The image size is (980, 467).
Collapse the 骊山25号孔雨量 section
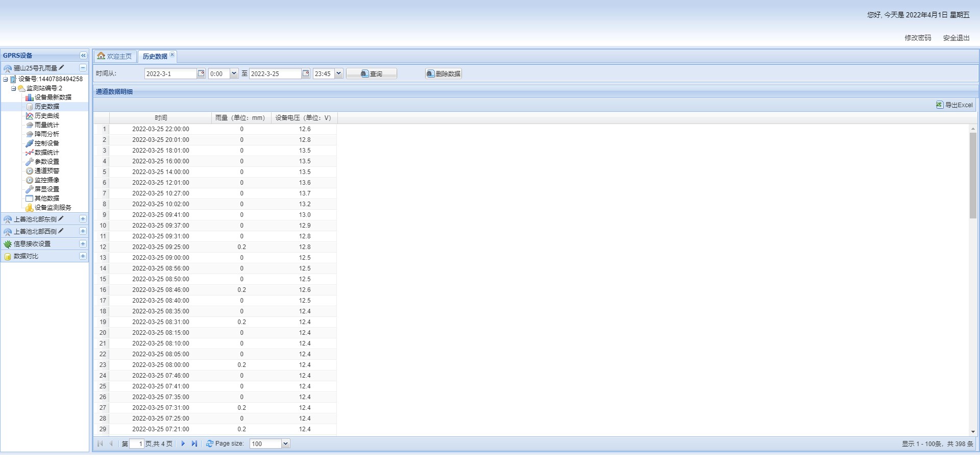tap(83, 68)
